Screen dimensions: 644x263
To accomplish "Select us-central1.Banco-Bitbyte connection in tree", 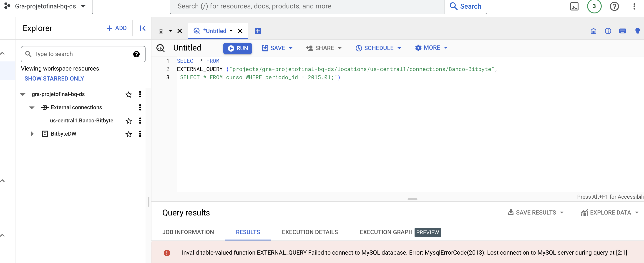I will (x=81, y=121).
